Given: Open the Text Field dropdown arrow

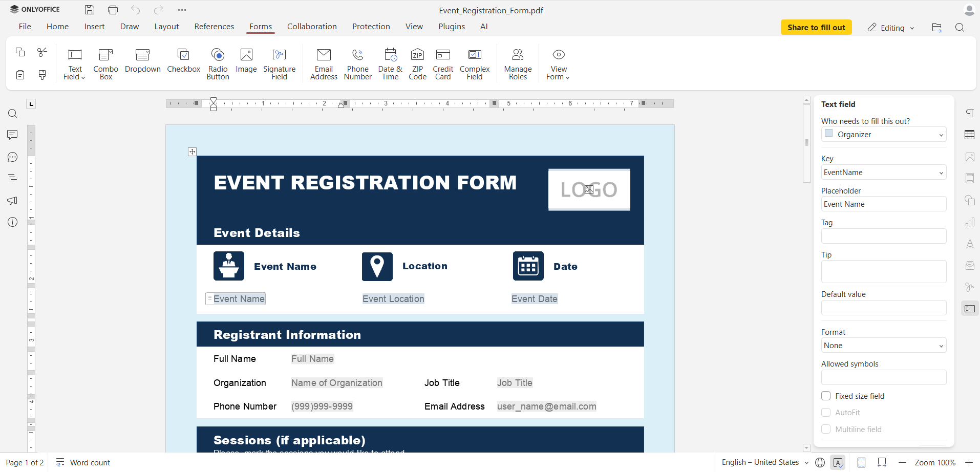Looking at the screenshot, I should tap(83, 78).
